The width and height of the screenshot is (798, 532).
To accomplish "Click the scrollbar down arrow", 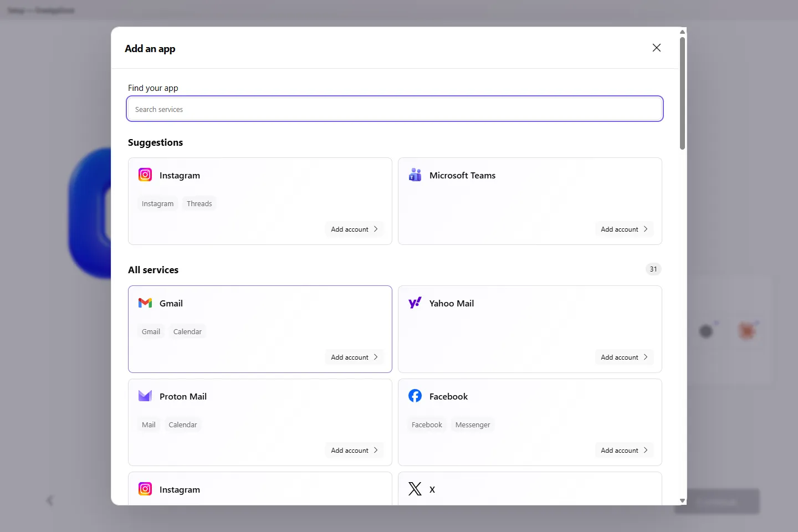I will point(683,500).
